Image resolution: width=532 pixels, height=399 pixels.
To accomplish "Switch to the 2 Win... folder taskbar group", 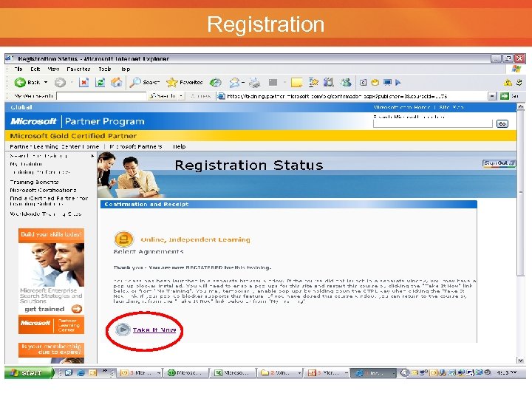I will (280, 373).
